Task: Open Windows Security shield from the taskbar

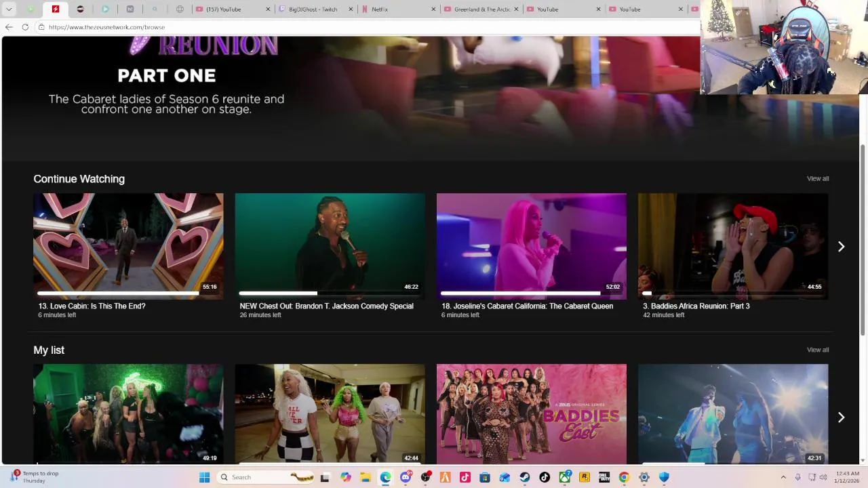Action: point(664,477)
